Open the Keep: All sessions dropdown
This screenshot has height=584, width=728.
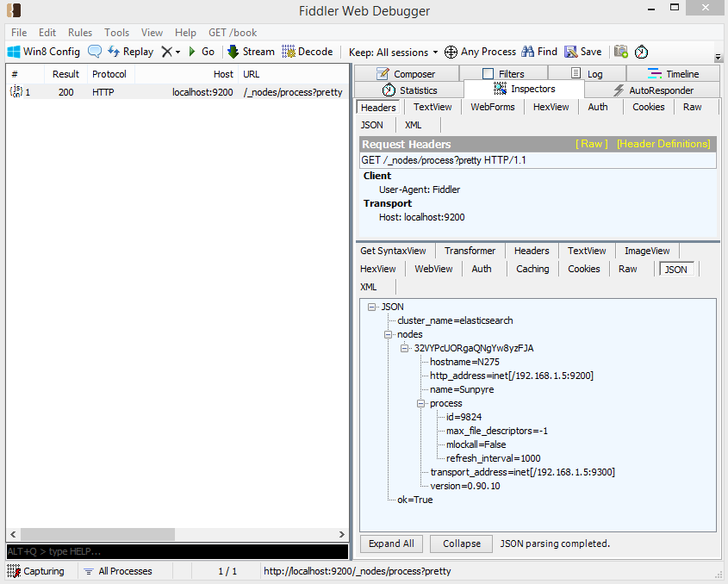coord(393,52)
